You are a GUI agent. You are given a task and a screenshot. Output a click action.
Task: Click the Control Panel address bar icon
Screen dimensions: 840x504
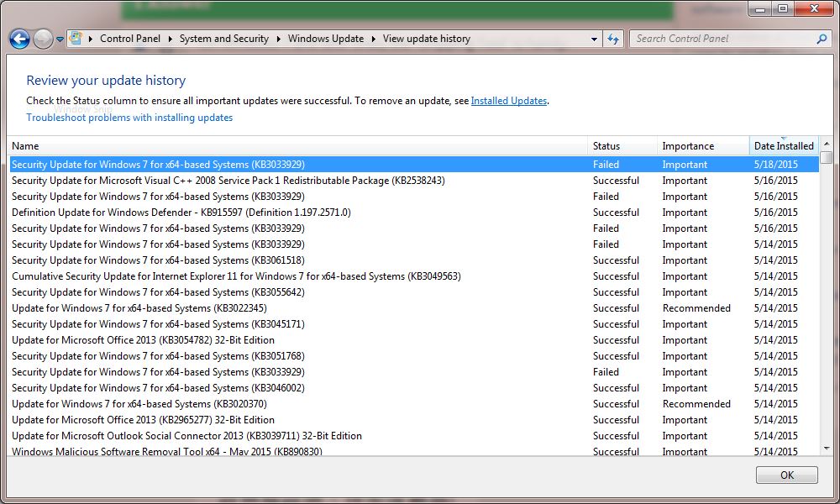[x=76, y=39]
